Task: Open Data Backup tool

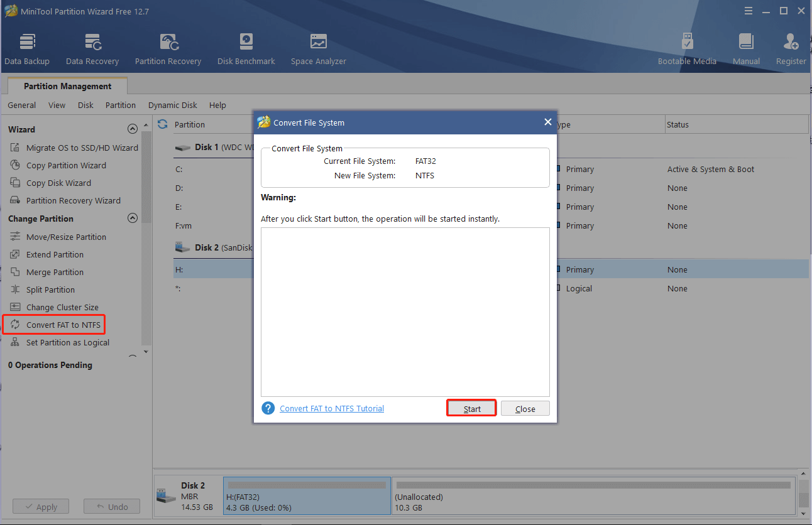Action: pos(27,50)
